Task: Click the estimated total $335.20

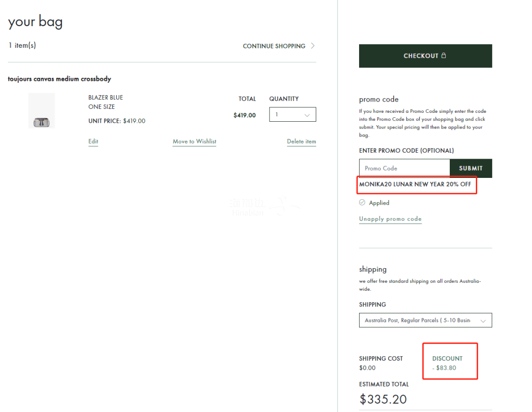Action: pyautogui.click(x=383, y=399)
